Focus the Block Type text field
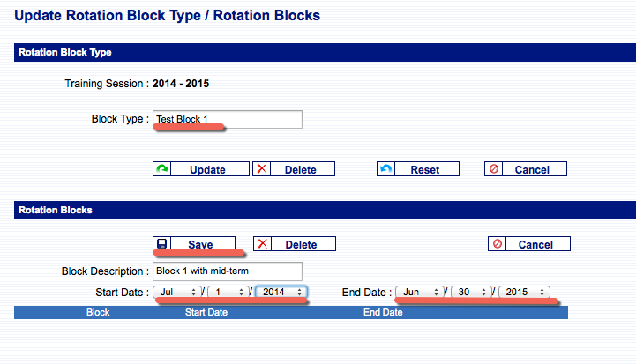Screen dimensions: 636x364 coord(227,119)
